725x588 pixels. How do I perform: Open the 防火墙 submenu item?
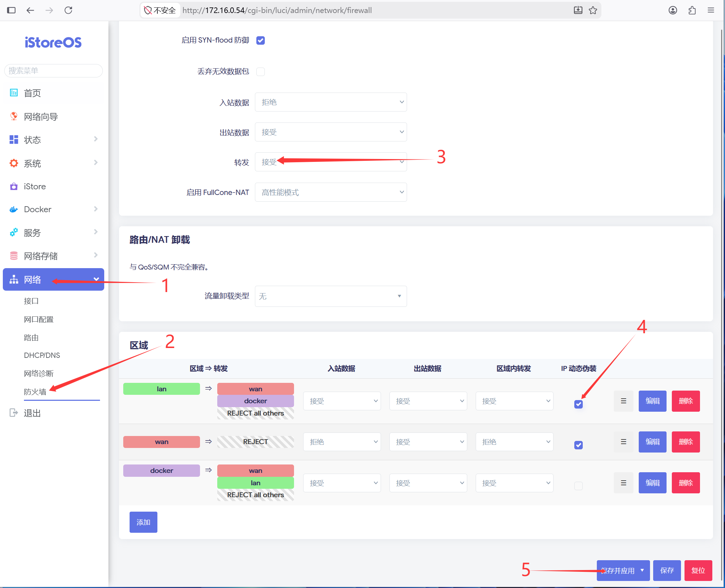pyautogui.click(x=35, y=392)
